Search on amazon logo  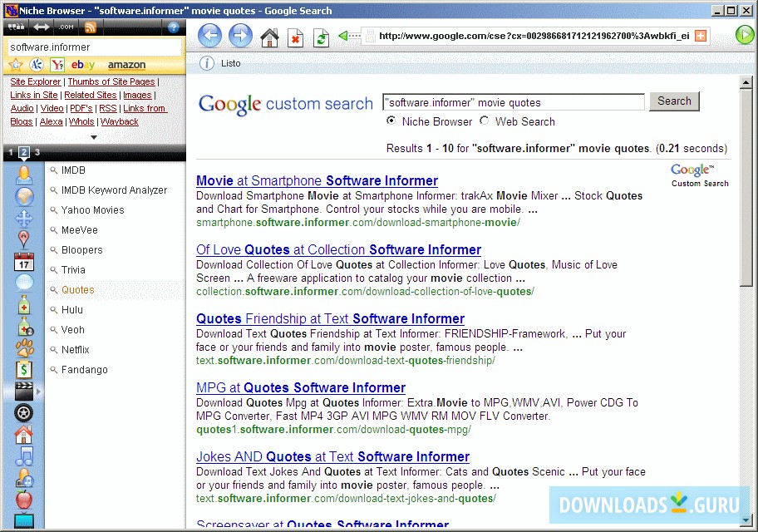click(x=126, y=65)
